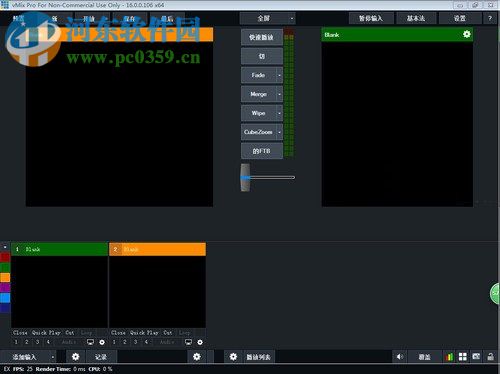Click the 开放 button in top bar
The image size is (500, 374).
(89, 19)
